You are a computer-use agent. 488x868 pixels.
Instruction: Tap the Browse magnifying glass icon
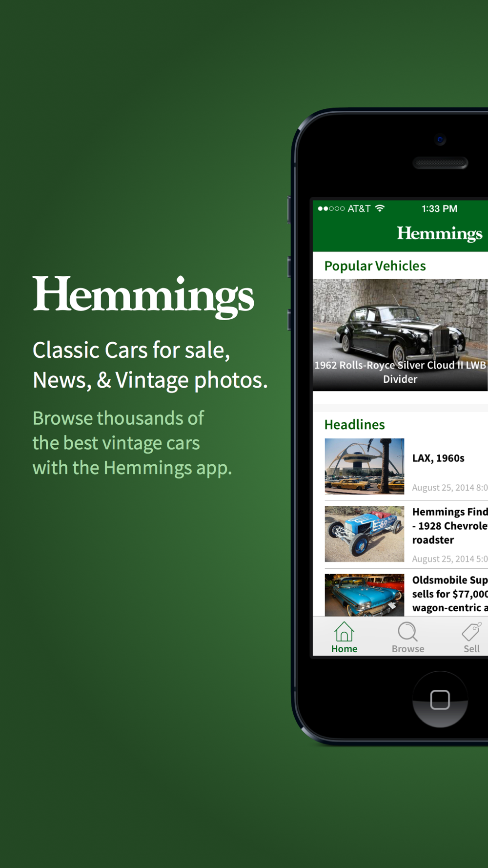click(407, 631)
